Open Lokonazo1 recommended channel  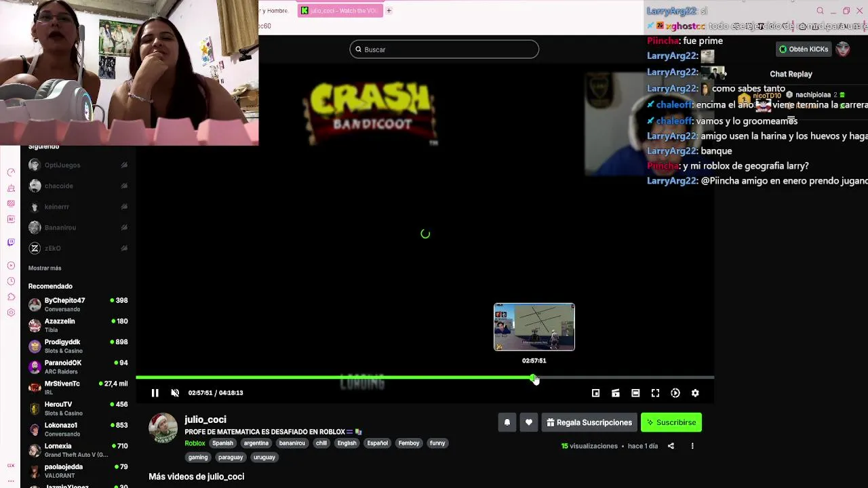pos(78,429)
